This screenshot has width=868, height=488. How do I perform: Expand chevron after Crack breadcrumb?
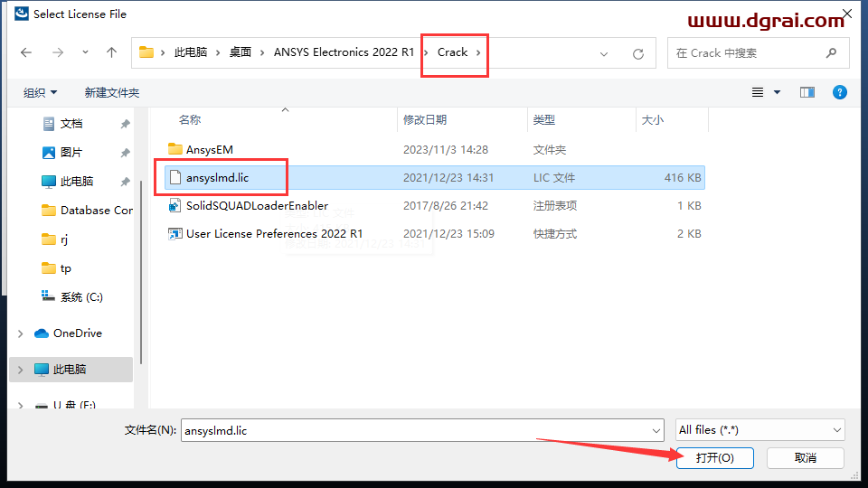point(478,52)
